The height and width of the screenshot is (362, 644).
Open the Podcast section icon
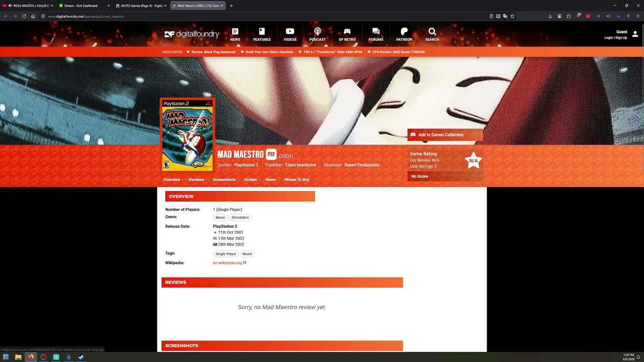tap(317, 32)
